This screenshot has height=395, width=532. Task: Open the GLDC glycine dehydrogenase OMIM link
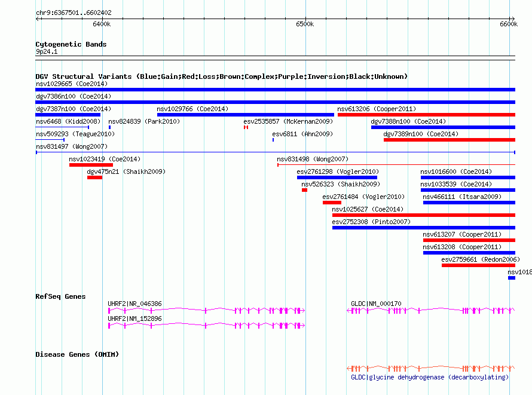click(430, 377)
